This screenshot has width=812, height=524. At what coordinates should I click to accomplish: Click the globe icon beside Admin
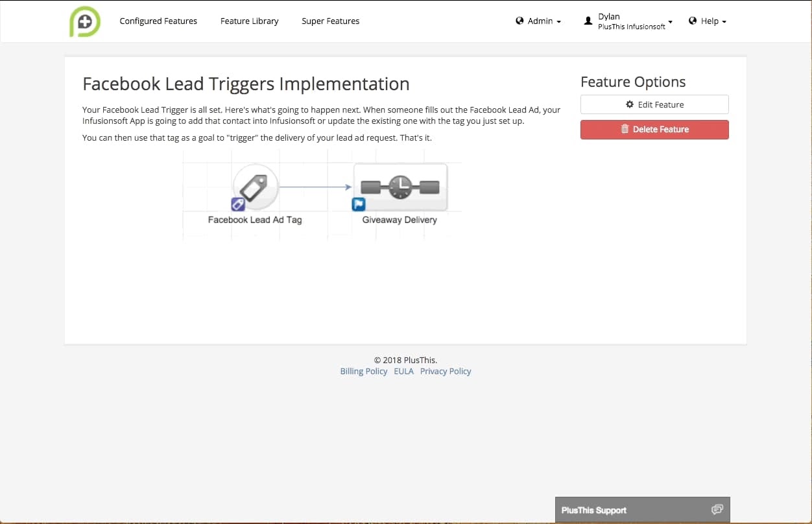click(519, 21)
